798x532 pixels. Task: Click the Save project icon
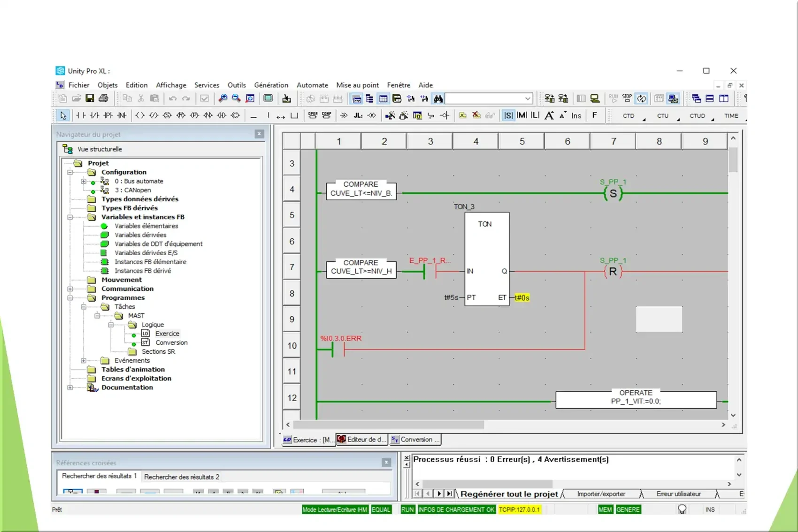pos(90,99)
